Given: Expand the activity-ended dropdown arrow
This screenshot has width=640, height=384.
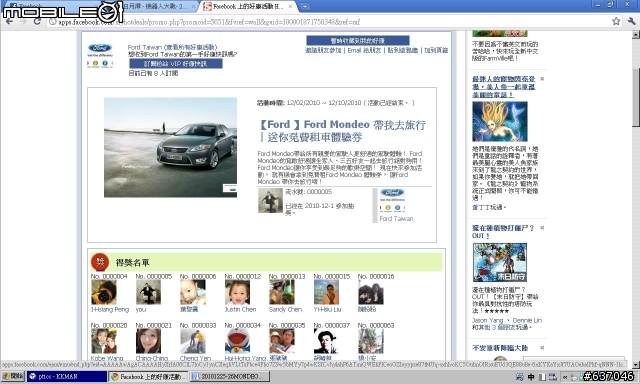Looking at the screenshot, I should tap(407, 103).
